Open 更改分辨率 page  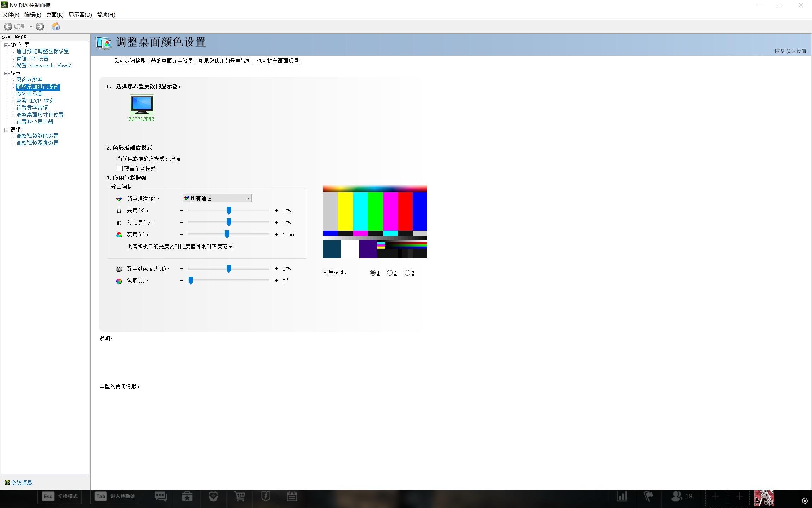pyautogui.click(x=29, y=79)
